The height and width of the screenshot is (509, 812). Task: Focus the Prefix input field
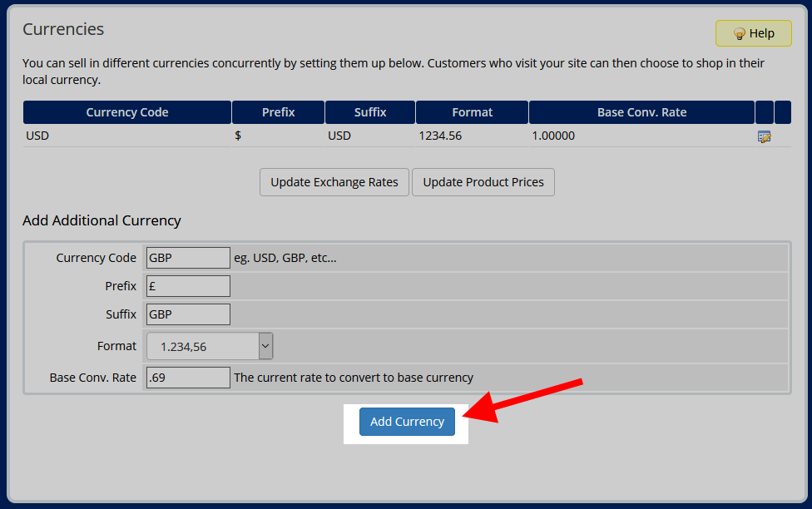(188, 286)
